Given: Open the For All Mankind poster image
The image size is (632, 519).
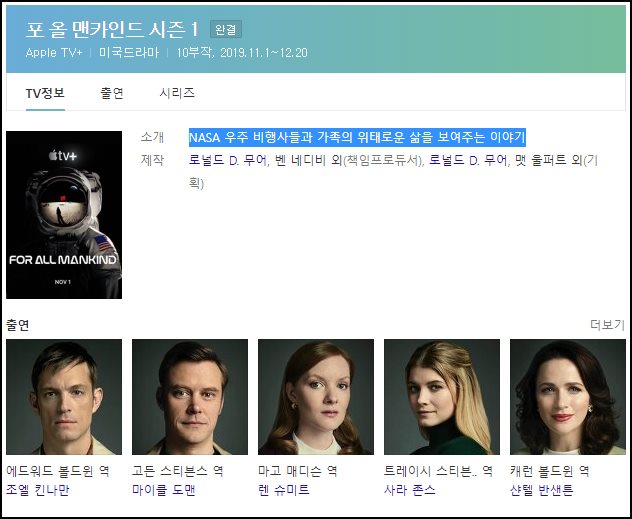Looking at the screenshot, I should tap(64, 215).
